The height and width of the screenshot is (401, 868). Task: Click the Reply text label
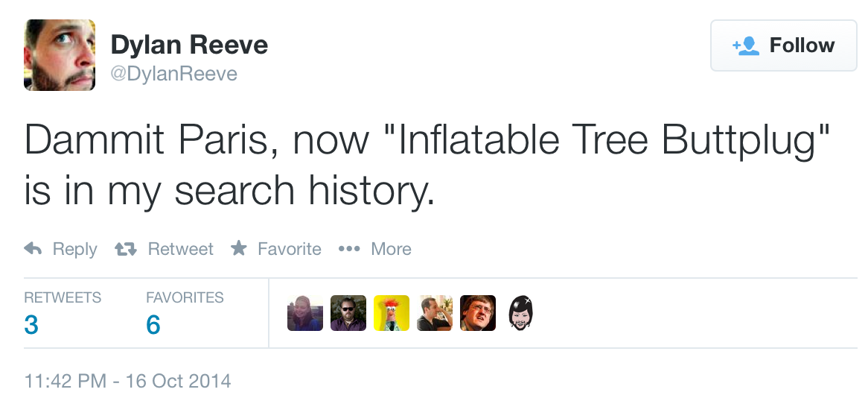tap(74, 249)
